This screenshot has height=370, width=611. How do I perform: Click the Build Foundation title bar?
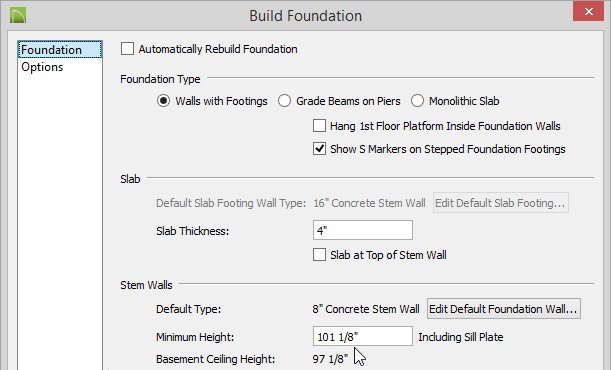click(306, 16)
